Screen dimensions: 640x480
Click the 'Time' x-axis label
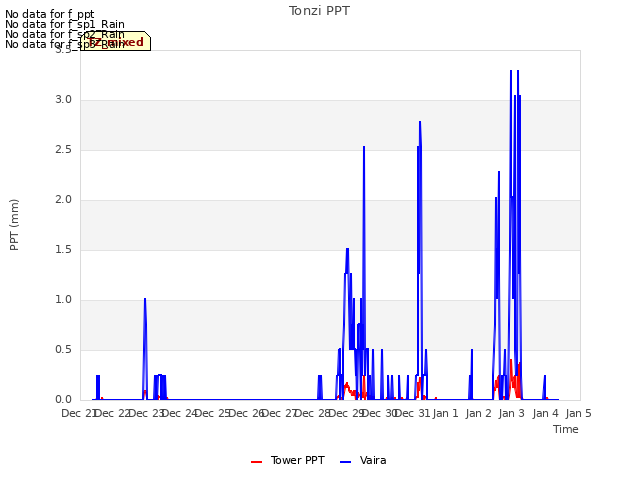click(566, 429)
